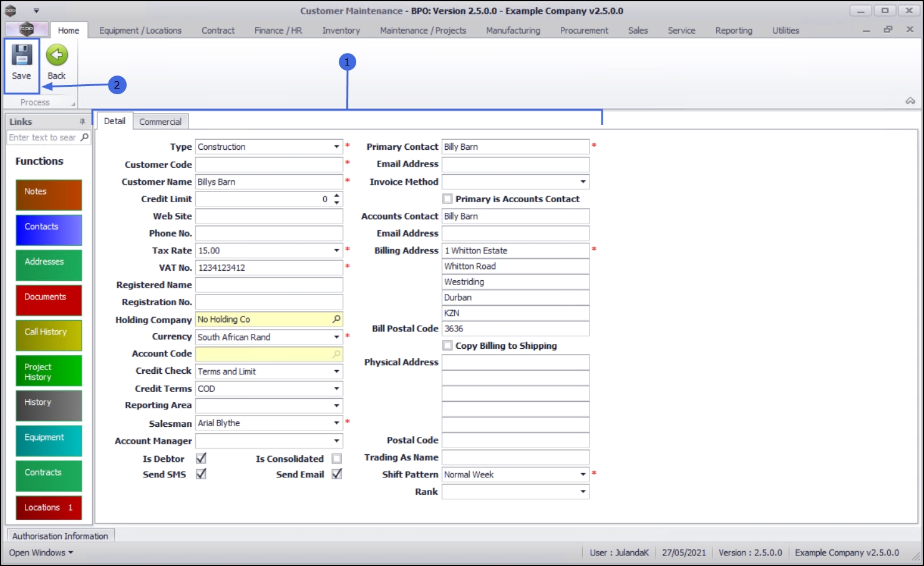This screenshot has height=566, width=924.
Task: Open the Rank dropdown
Action: point(583,492)
